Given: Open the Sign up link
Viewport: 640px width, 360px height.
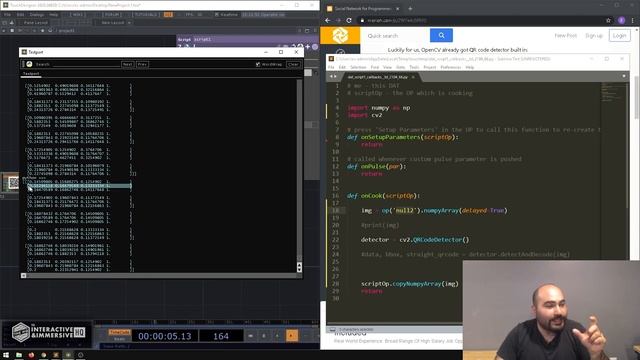Looking at the screenshot, I should 594,36.
